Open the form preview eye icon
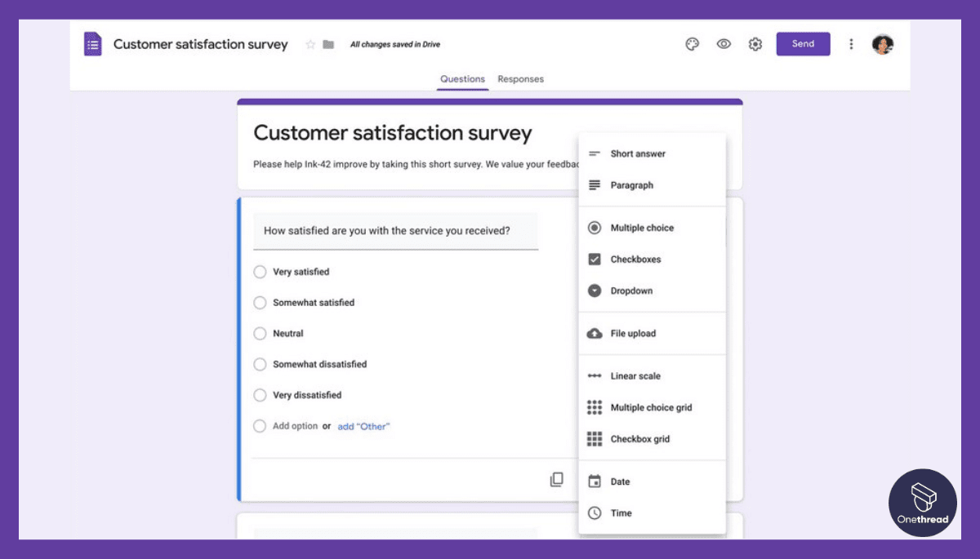Viewport: 980px width, 559px height. [724, 44]
